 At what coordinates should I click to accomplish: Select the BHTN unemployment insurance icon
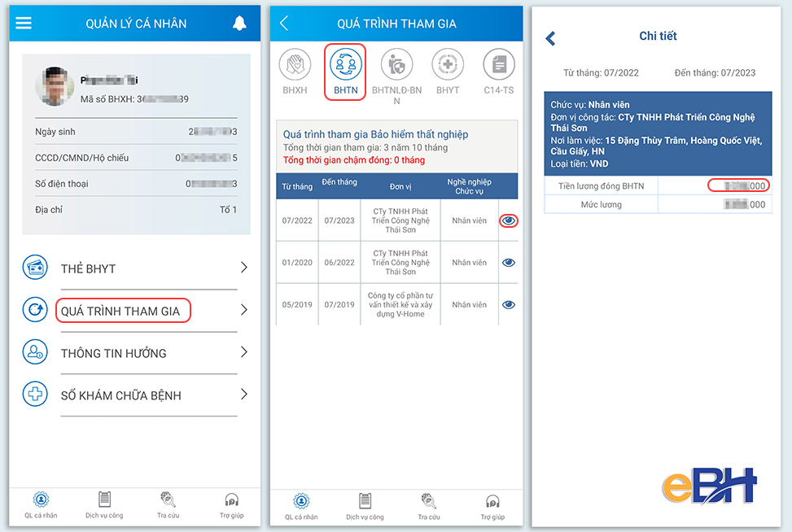(x=345, y=65)
